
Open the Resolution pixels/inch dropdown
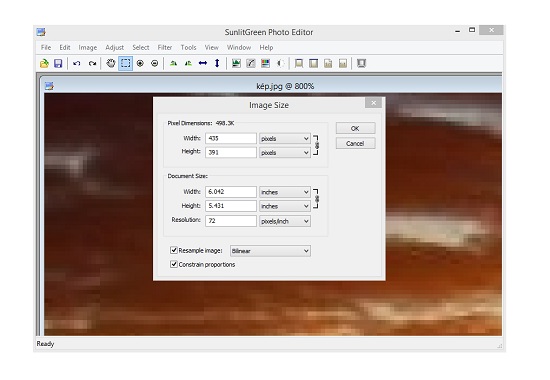(x=285, y=221)
